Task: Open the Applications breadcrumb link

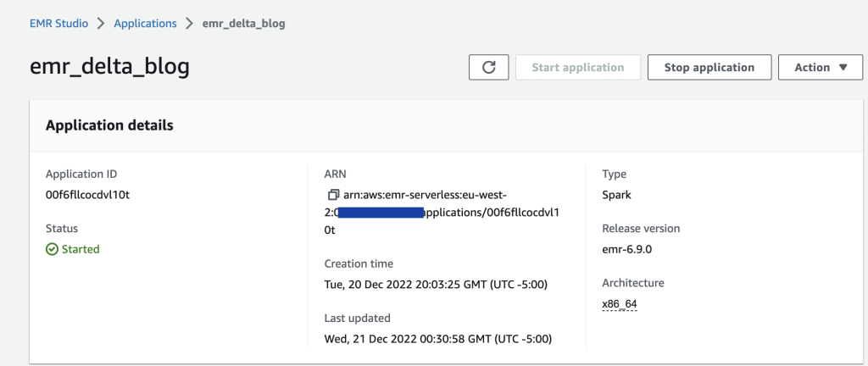Action: [146, 24]
